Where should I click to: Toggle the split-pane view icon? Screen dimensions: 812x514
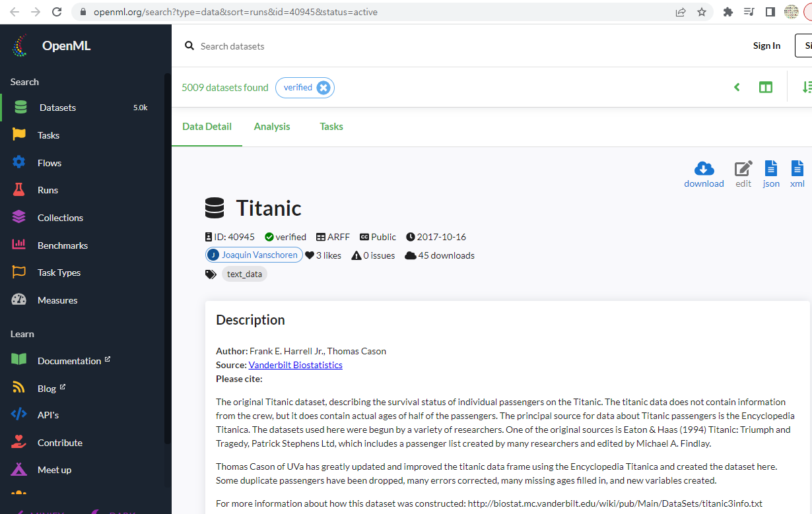pyautogui.click(x=766, y=87)
